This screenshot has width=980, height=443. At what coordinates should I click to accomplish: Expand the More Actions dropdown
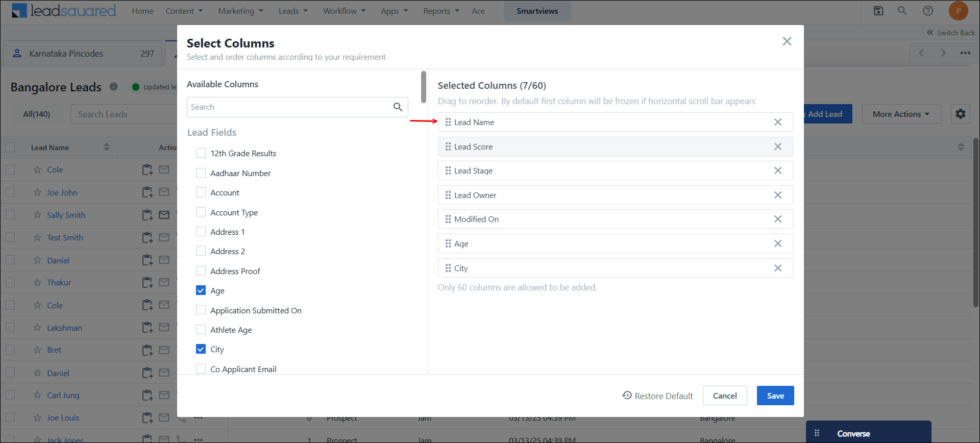(x=900, y=114)
